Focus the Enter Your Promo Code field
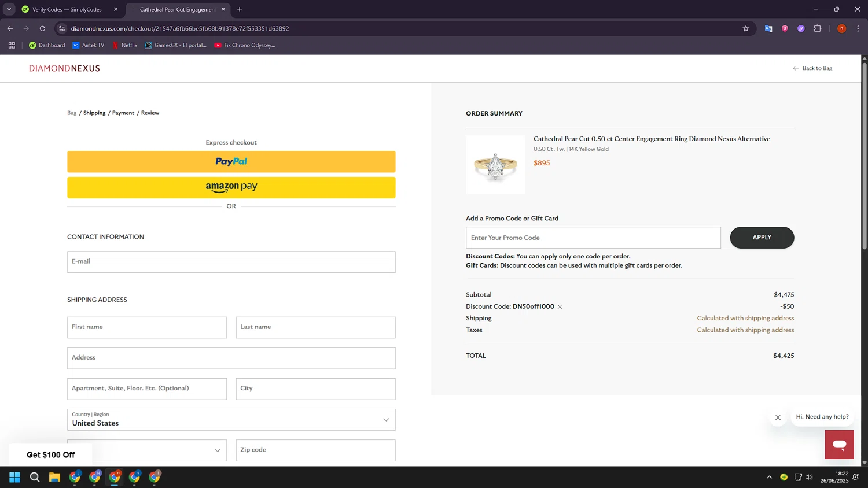The width and height of the screenshot is (868, 488). (593, 238)
